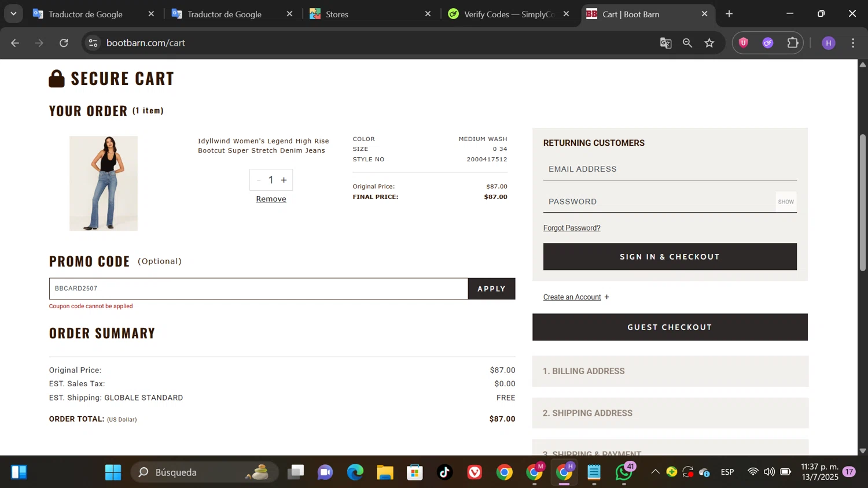Image resolution: width=868 pixels, height=488 pixels.
Task: Switch to first Traductor de Google tab
Action: pos(94,14)
